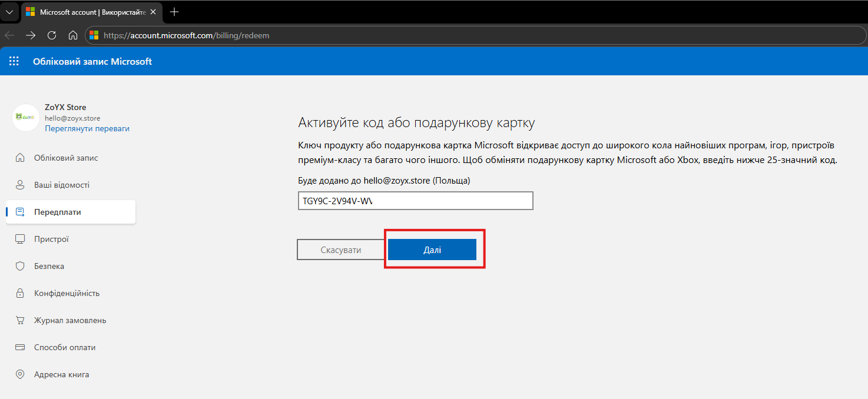Click the Обліковий запис Microsoft header title
Screen dimensions: 868x399
tap(92, 61)
